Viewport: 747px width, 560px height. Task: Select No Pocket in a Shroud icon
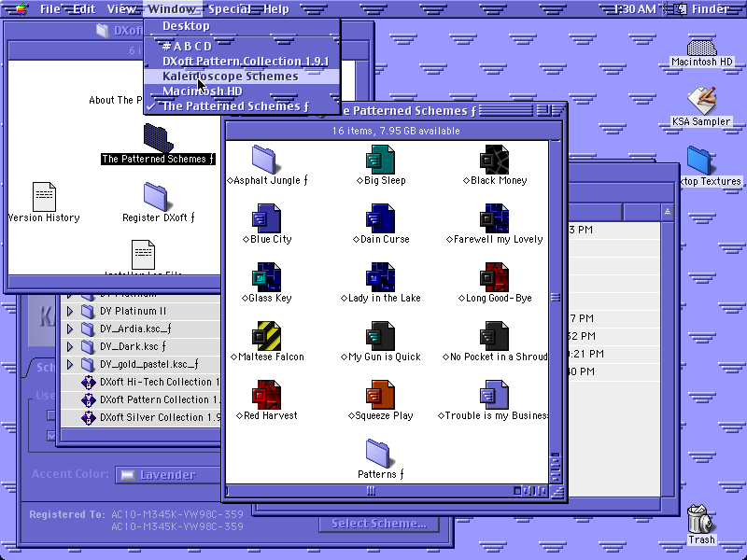494,336
